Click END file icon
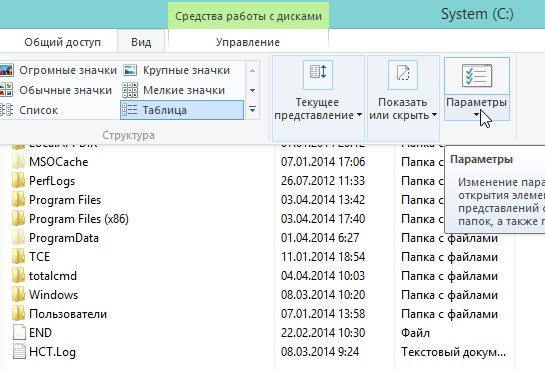The image size is (545, 370). [19, 332]
